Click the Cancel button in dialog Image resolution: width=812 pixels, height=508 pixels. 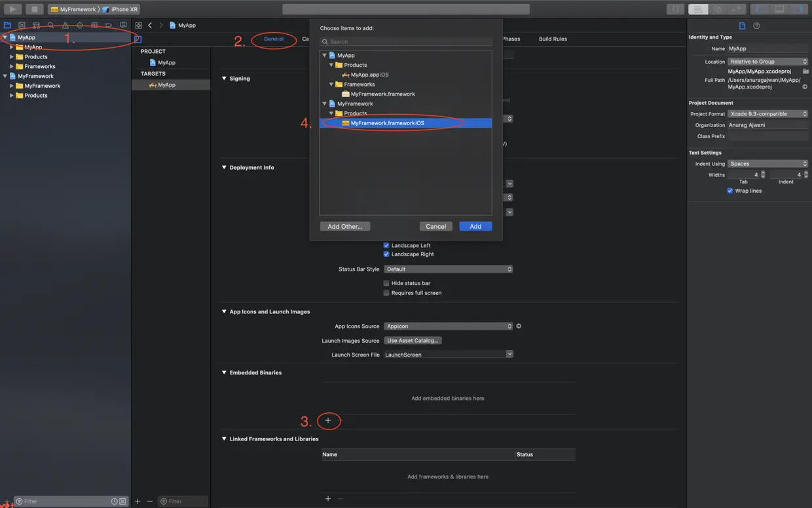click(436, 226)
